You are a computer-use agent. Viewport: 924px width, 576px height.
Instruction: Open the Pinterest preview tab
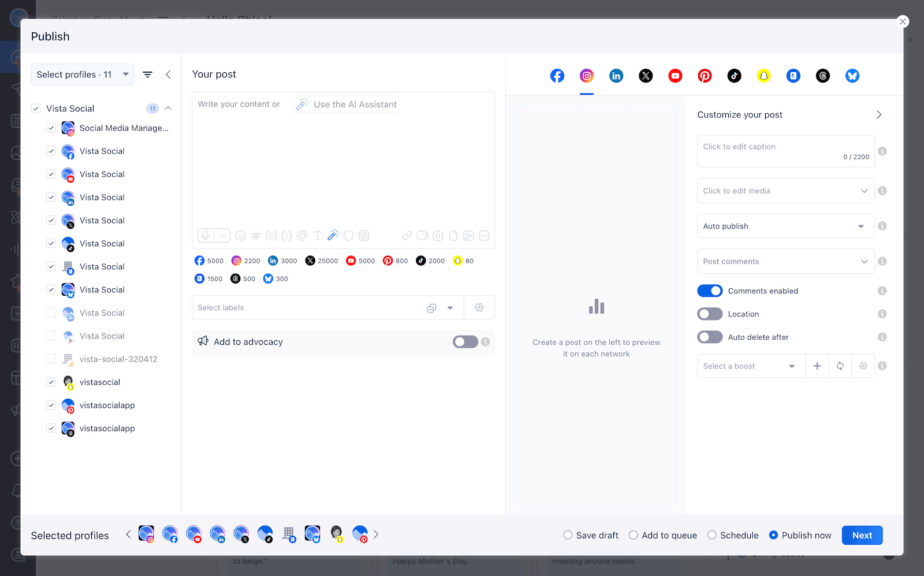click(705, 76)
